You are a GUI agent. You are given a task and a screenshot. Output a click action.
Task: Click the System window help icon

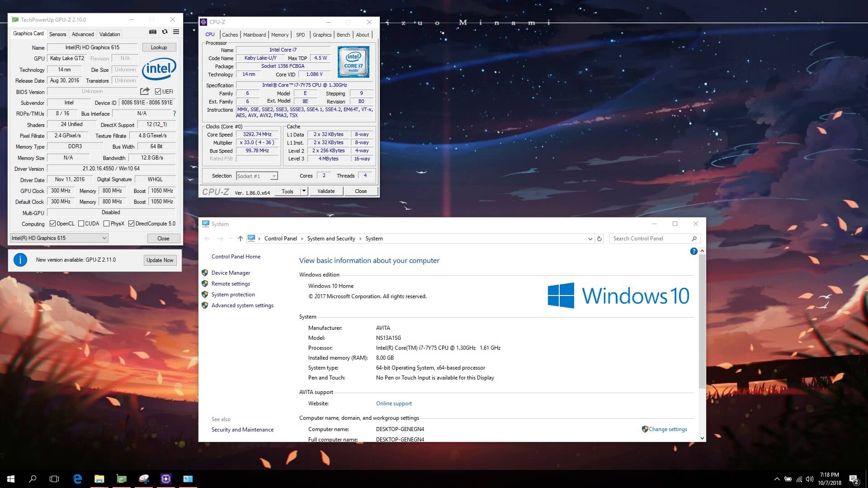point(693,251)
